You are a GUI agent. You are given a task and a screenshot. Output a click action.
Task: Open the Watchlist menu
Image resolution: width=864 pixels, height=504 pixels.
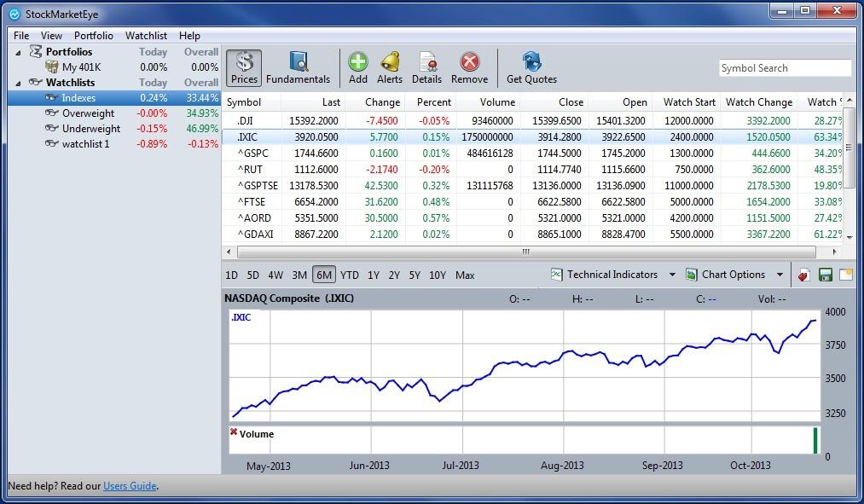(146, 36)
